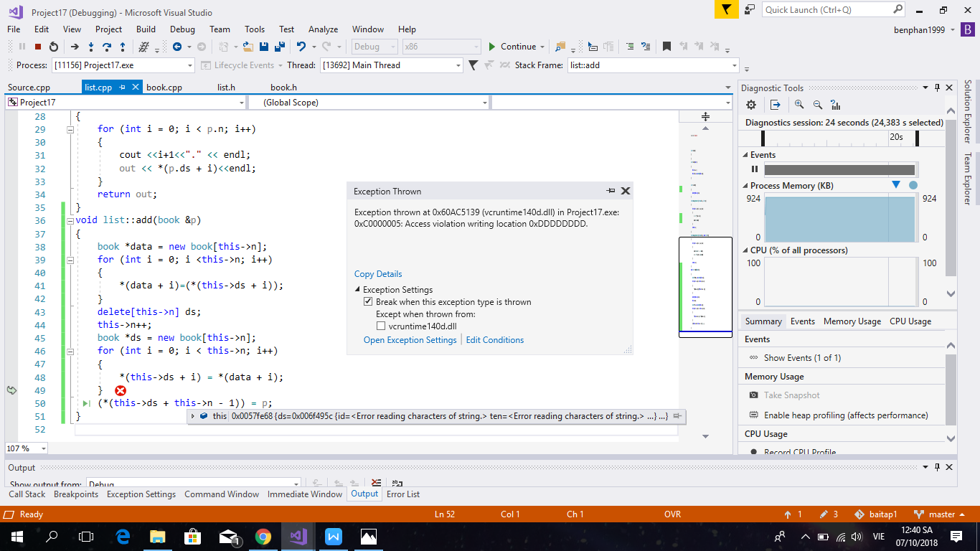This screenshot has width=980, height=551.
Task: Open the Stack Frame dropdown
Action: pos(734,65)
